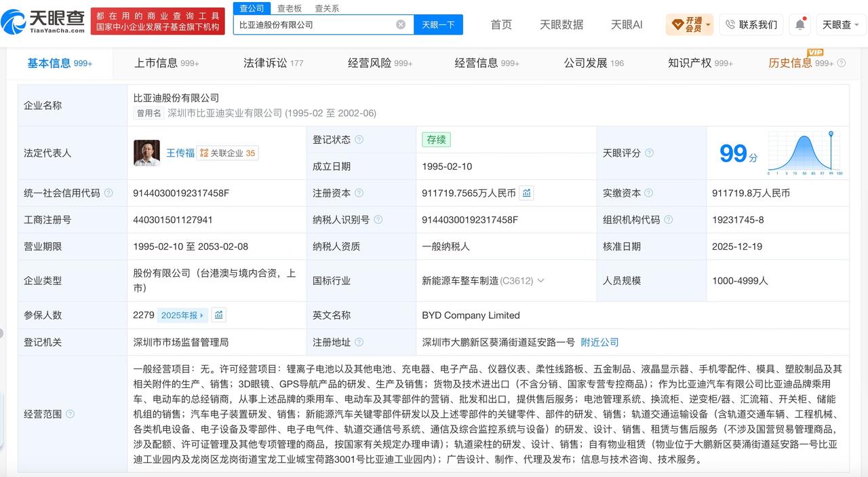This screenshot has height=477, width=868.
Task: Click the help icon beside 注册资本
Action: (359, 193)
